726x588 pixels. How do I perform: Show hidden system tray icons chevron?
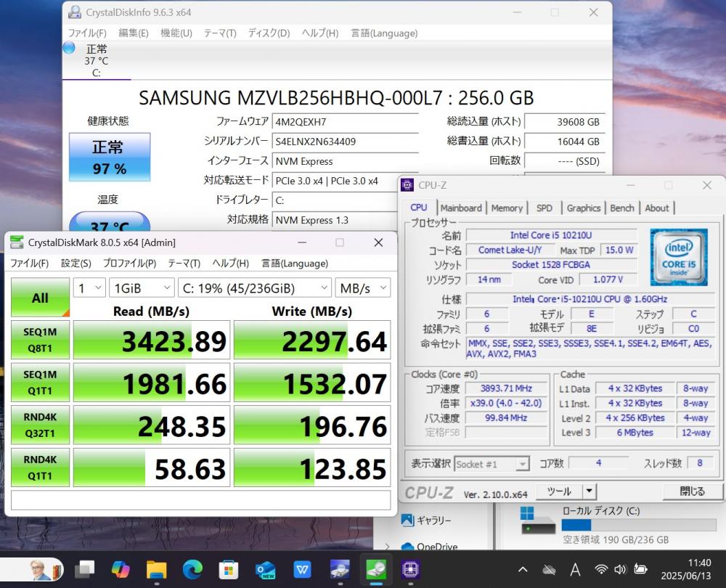(x=523, y=569)
